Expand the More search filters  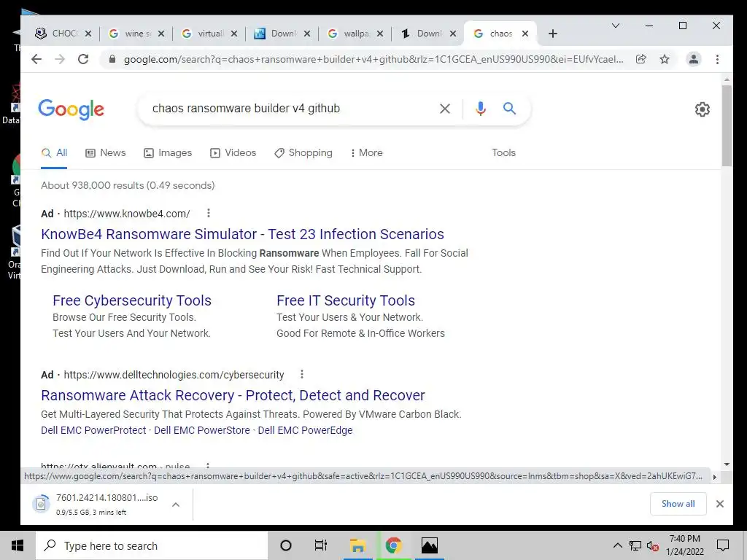tap(366, 153)
